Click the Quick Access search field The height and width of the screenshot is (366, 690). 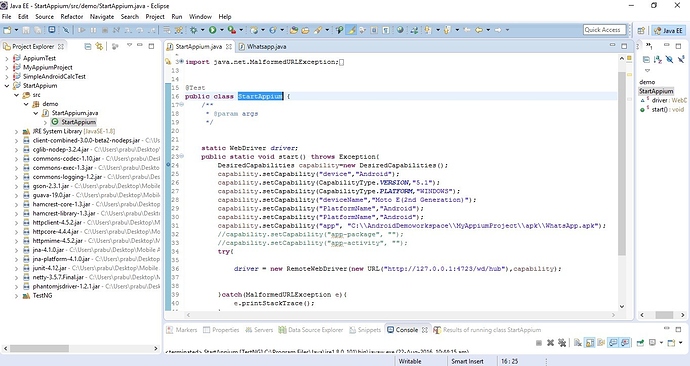(604, 30)
